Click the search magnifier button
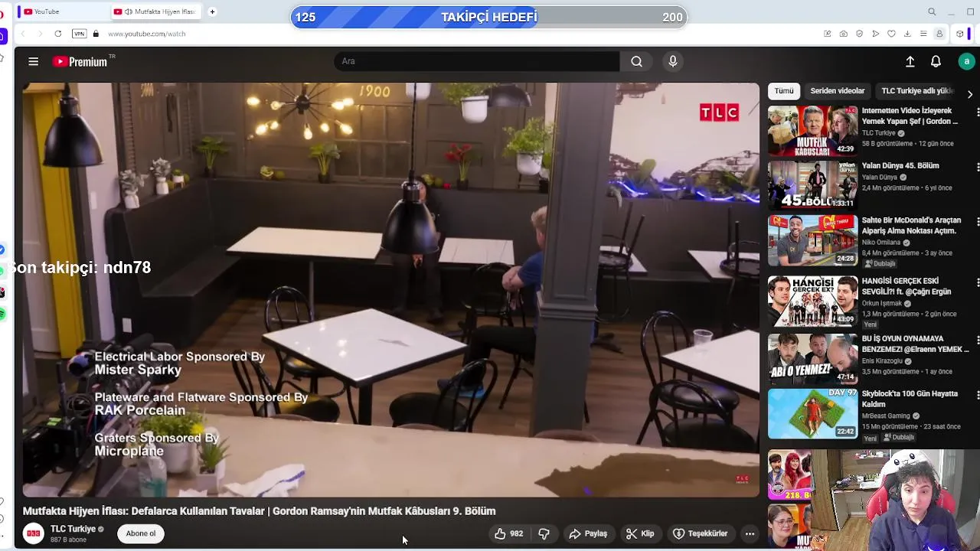This screenshot has height=551, width=980. point(636,61)
